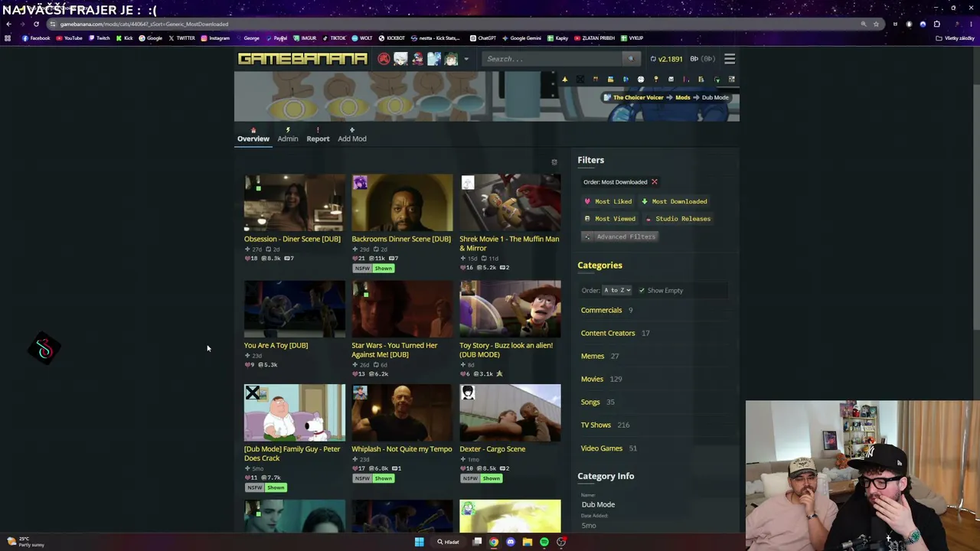Open the Twitch bookmark
Screen dimensions: 980x551
click(99, 38)
